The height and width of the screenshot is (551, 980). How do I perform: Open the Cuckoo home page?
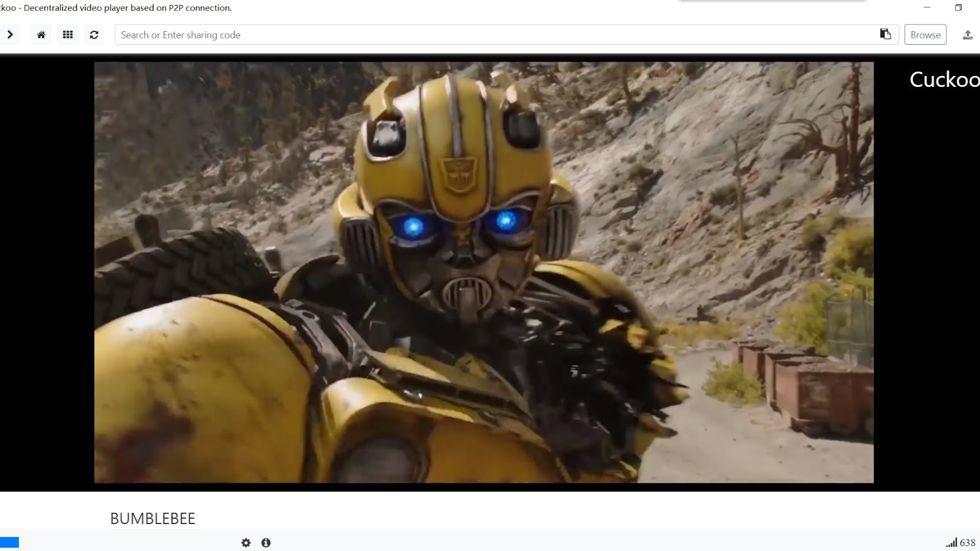pos(41,35)
